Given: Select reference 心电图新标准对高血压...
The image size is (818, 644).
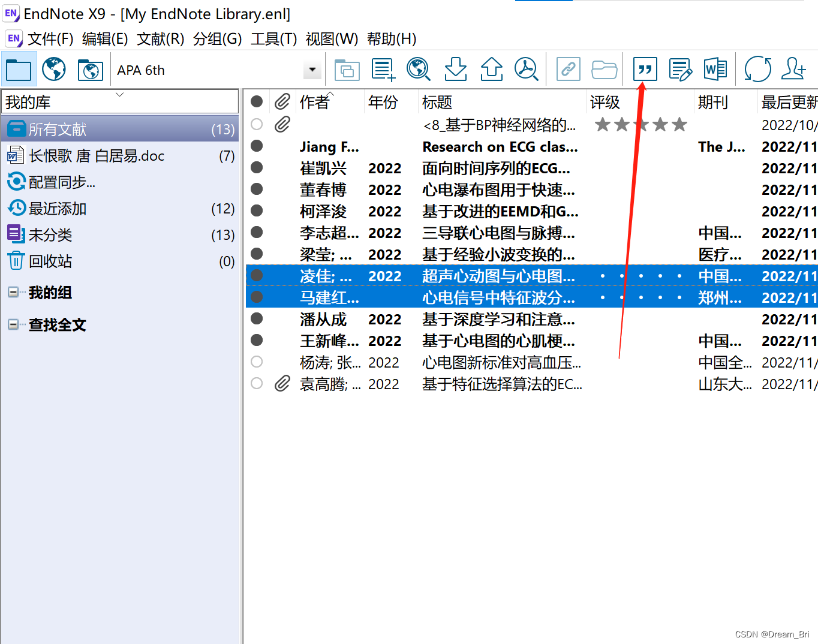Looking at the screenshot, I should 501,362.
